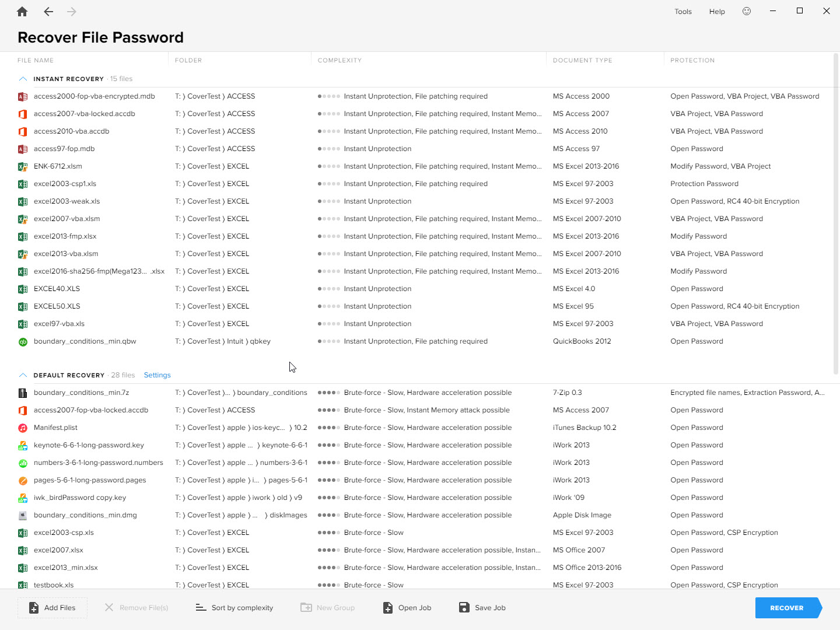Select iTunes icon of Manifest.plist
Viewport: 840px width, 630px height.
(23, 428)
